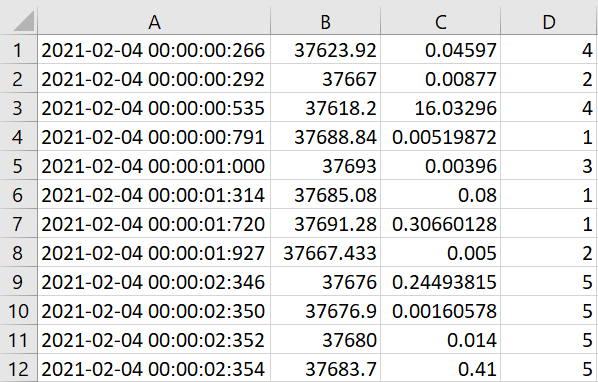Select row 1 header
The width and height of the screenshot is (598, 382).
pos(19,50)
